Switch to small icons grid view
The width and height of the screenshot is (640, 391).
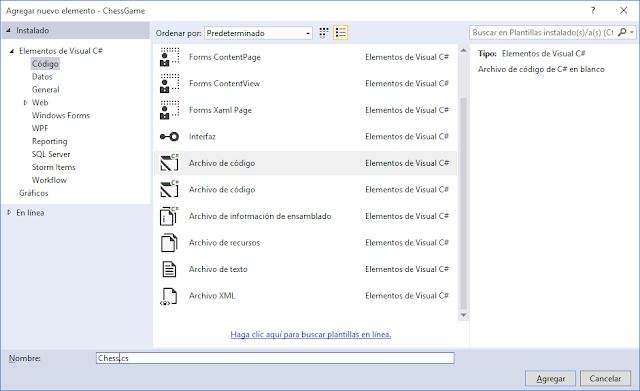[x=324, y=33]
